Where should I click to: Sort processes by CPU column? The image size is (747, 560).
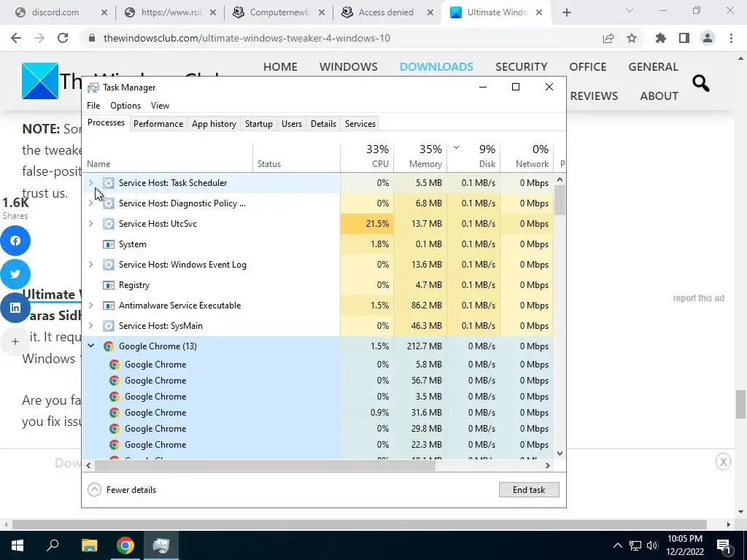pos(368,156)
